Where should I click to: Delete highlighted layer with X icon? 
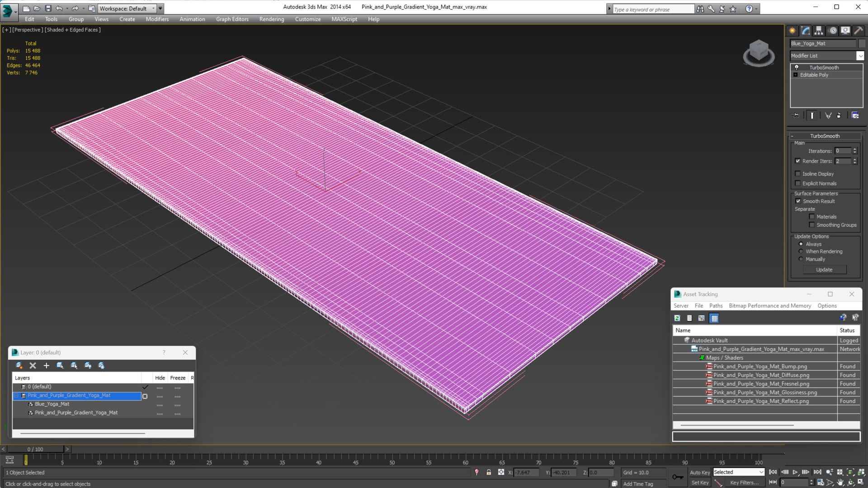(x=33, y=366)
